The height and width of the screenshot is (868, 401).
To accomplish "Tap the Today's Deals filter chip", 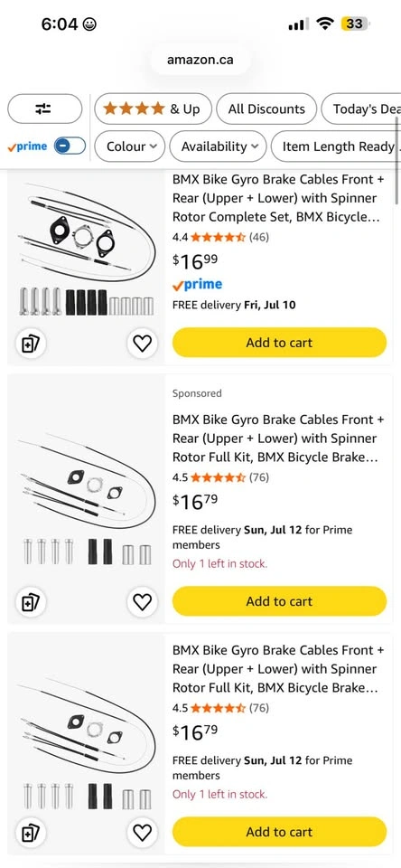I will pyautogui.click(x=361, y=108).
